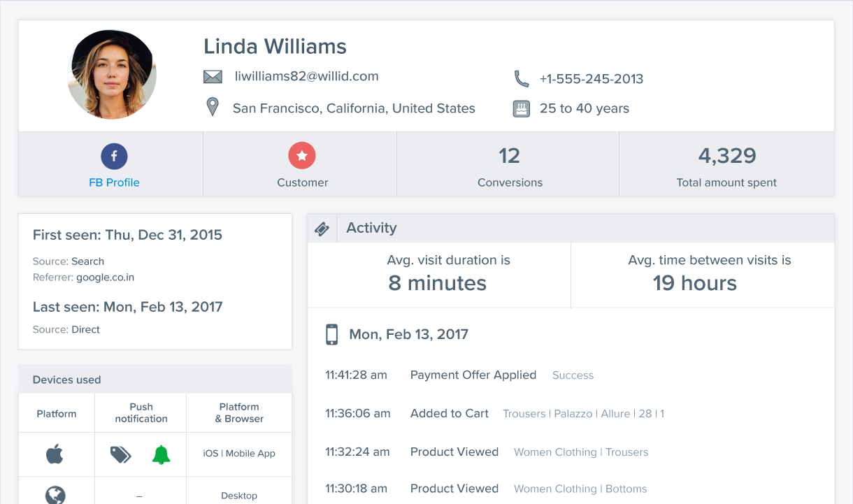Click the green push notification bell
Screen dimensions: 853x504
point(162,454)
